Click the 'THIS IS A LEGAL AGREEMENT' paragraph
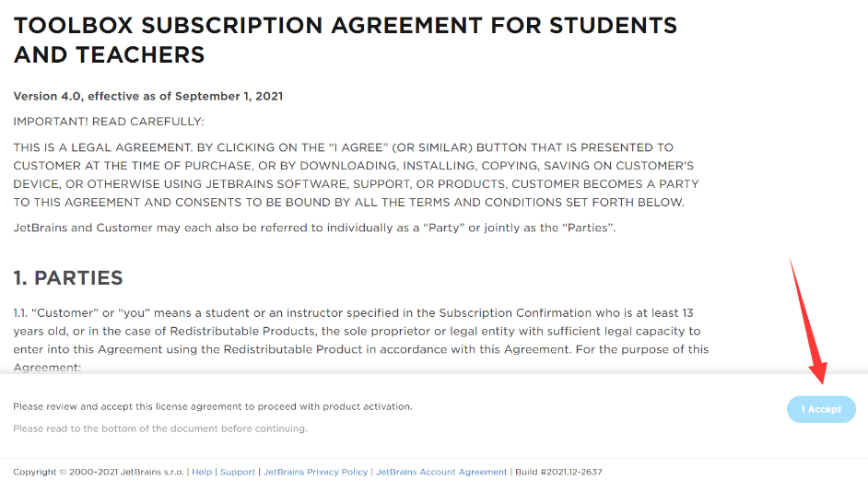Viewport: 868px width, 480px height. pyautogui.click(x=355, y=175)
